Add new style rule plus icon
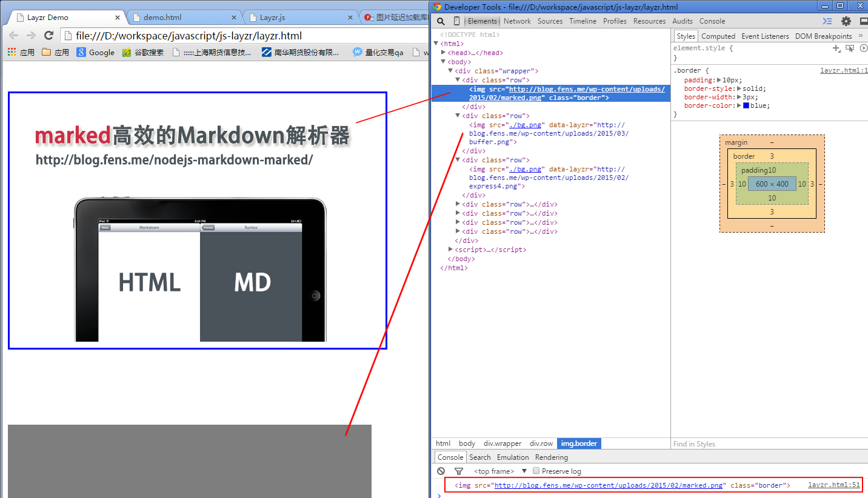Viewport: 868px width, 498px height. (x=836, y=48)
